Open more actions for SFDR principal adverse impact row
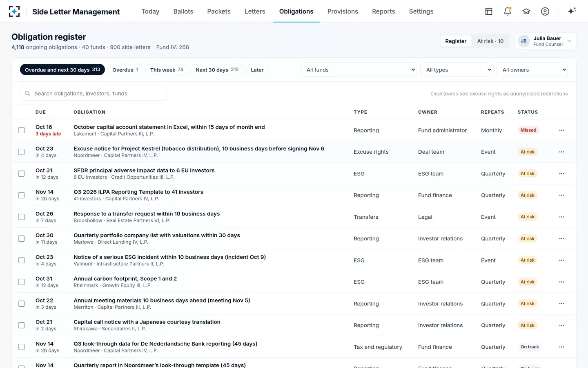This screenshot has width=588, height=368. tap(561, 173)
